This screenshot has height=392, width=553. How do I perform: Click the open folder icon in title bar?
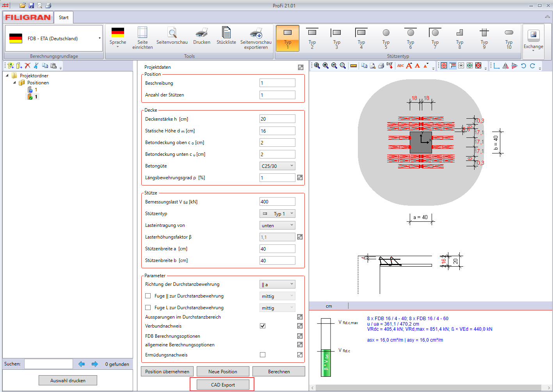[23, 5]
